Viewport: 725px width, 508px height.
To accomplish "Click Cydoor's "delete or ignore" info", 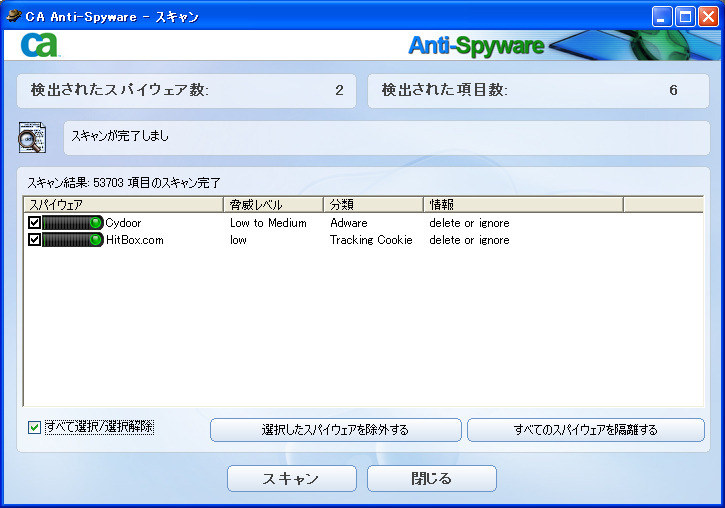I will pyautogui.click(x=469, y=223).
